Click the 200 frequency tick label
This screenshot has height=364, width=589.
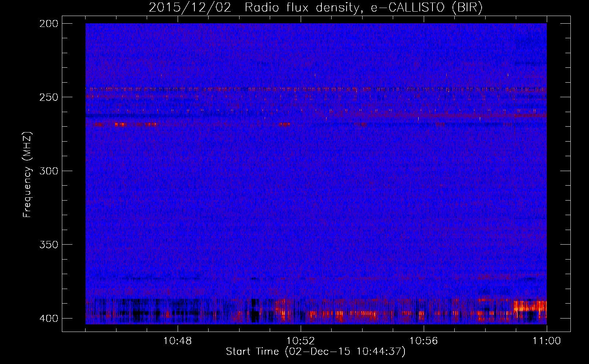[x=48, y=24]
